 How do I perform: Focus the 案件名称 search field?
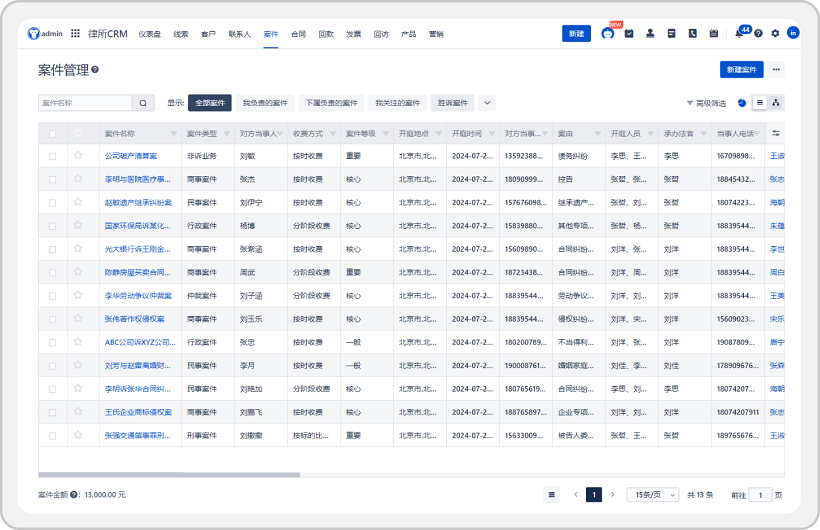point(85,103)
